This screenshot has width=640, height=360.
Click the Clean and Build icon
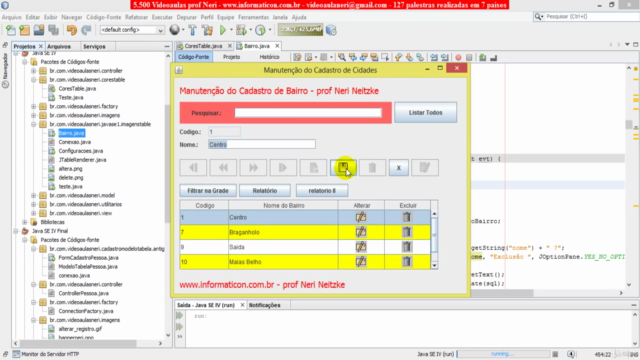tap(207, 30)
